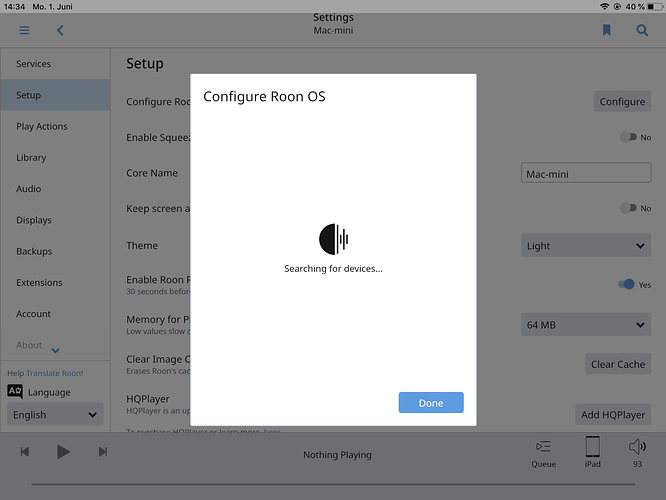The width and height of the screenshot is (666, 500).
Task: Open search with the magnifier icon
Action: click(642, 30)
